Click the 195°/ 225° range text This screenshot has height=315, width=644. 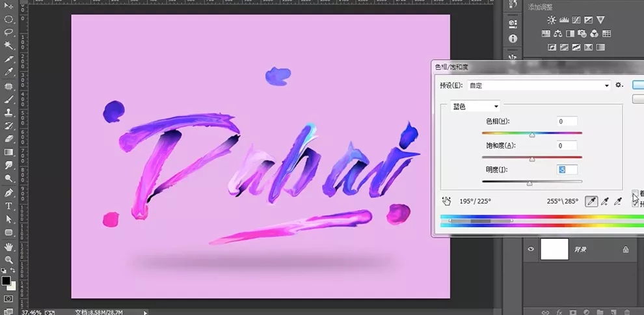click(x=476, y=201)
